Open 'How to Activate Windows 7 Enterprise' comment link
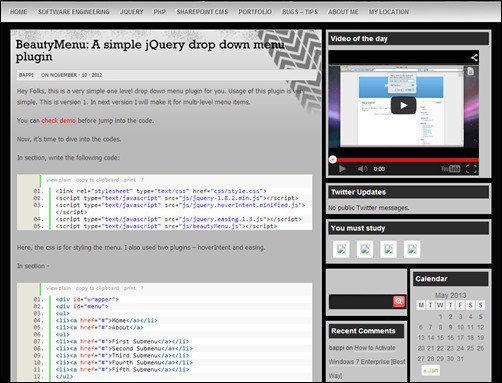 click(367, 362)
